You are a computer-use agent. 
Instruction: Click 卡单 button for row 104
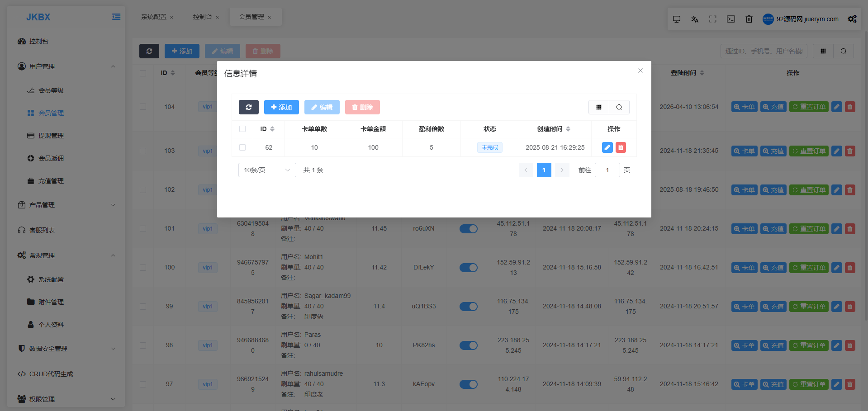744,107
